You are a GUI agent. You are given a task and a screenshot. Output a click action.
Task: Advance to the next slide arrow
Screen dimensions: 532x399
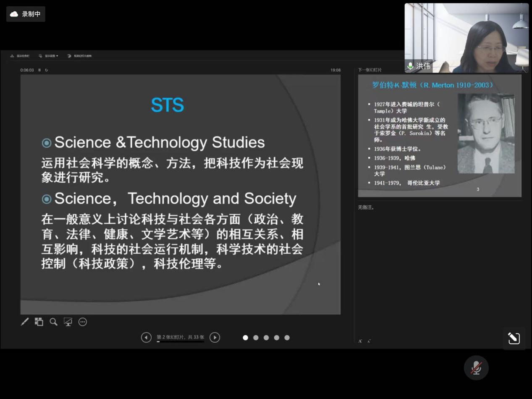click(215, 337)
